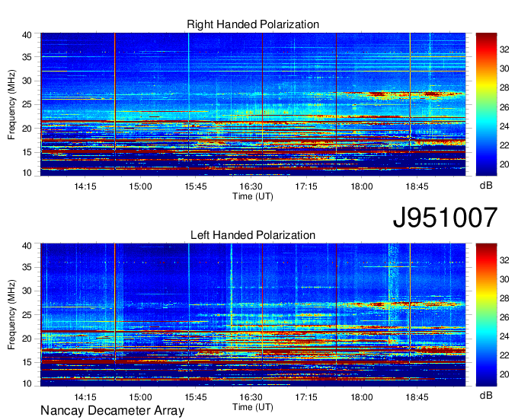Click the 17:15 time tick under Right Handed plot

click(306, 186)
